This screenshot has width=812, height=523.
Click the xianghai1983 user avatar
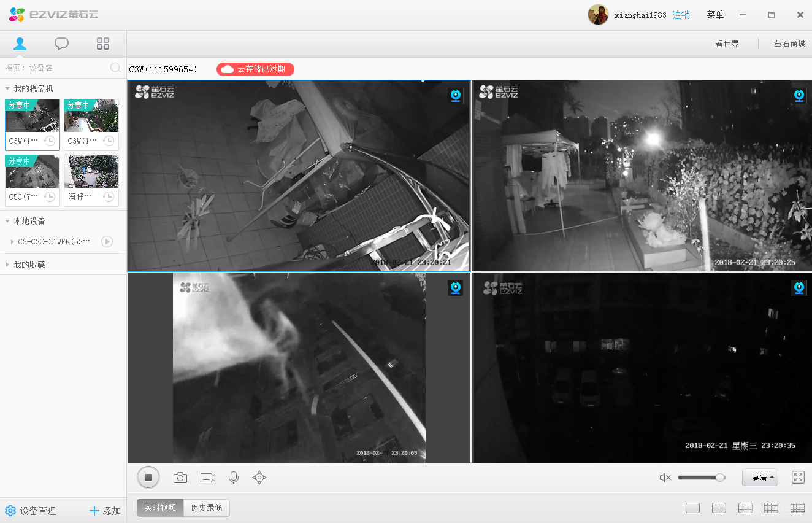click(598, 15)
